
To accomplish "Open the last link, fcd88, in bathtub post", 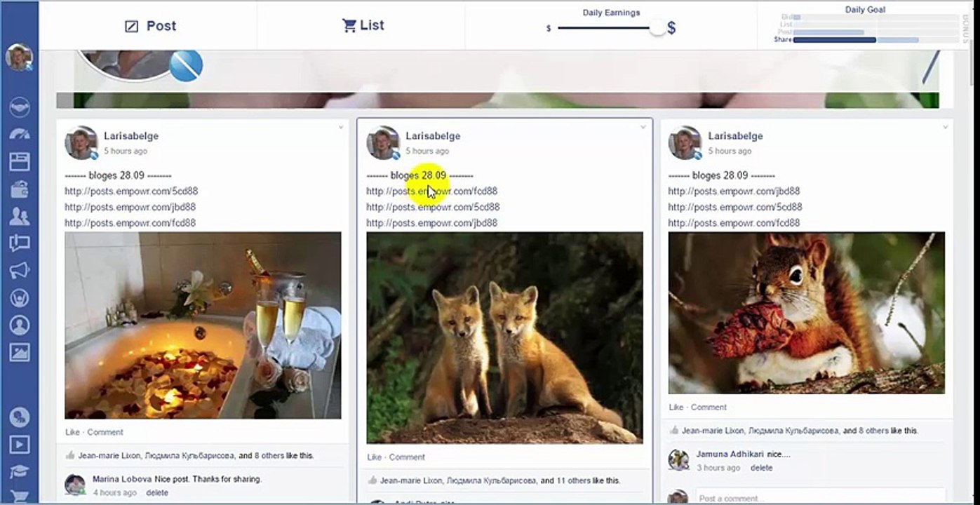I will [130, 223].
